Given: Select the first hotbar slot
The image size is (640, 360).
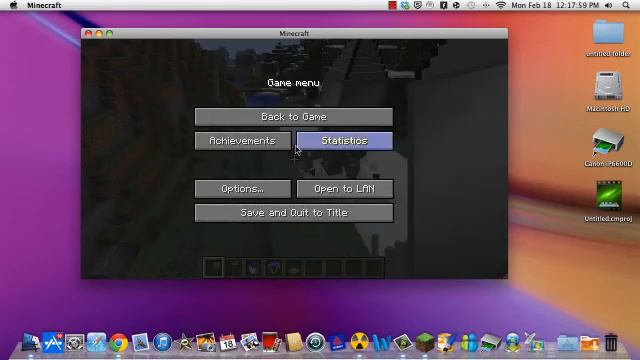Looking at the screenshot, I should tap(213, 268).
